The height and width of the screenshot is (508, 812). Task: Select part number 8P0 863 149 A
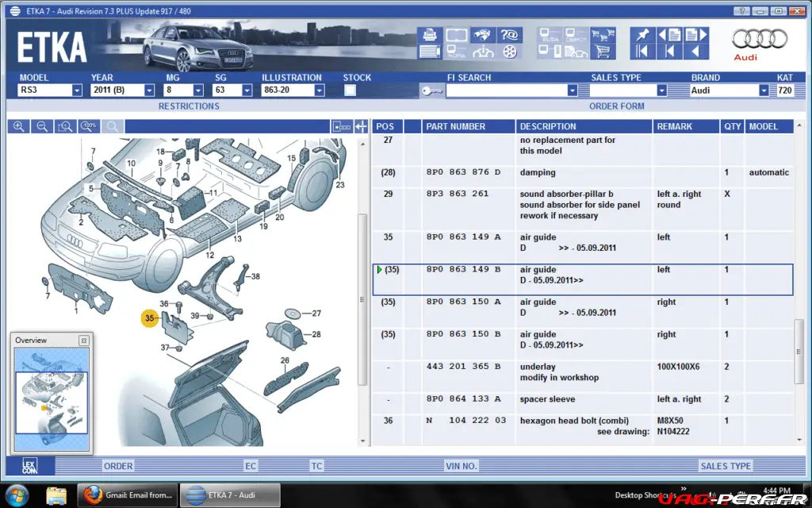[x=463, y=237]
